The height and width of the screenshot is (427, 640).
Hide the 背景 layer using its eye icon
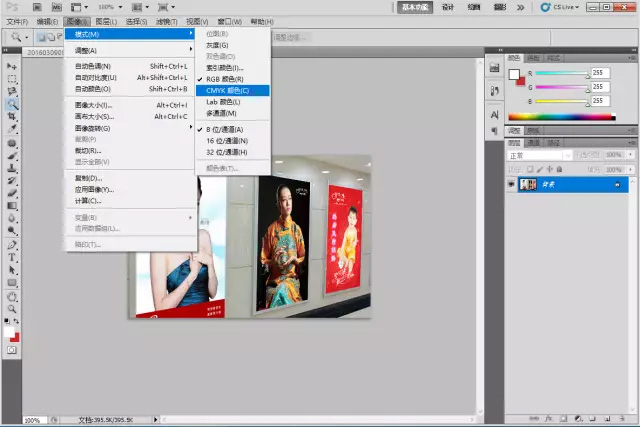(511, 185)
